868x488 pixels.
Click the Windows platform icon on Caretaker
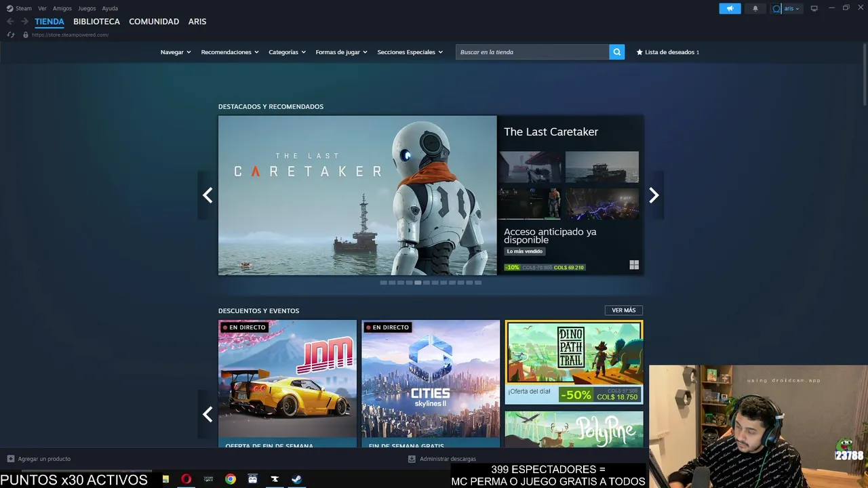coord(634,265)
